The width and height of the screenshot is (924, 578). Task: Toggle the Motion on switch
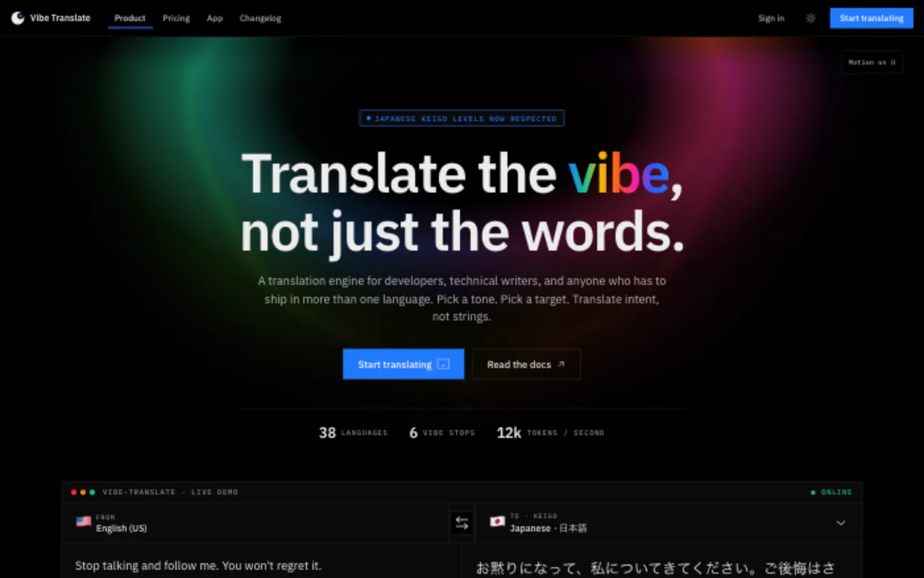[872, 62]
